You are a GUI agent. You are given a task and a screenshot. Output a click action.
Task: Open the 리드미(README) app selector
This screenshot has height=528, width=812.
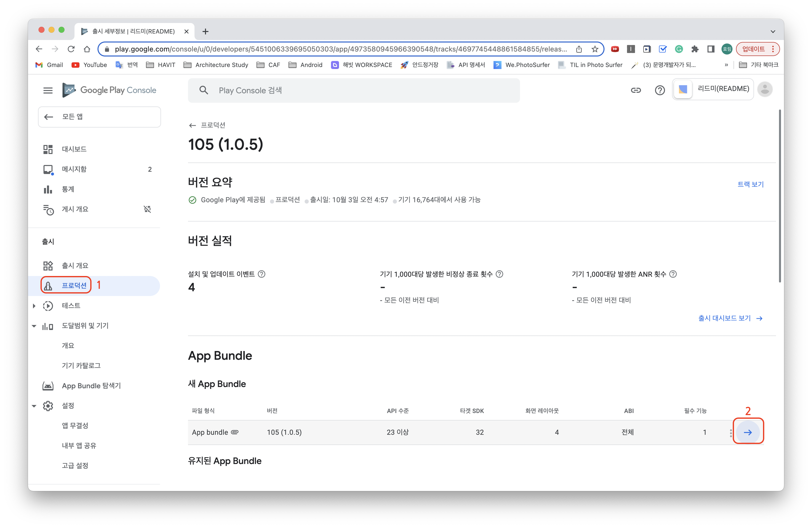[713, 89]
